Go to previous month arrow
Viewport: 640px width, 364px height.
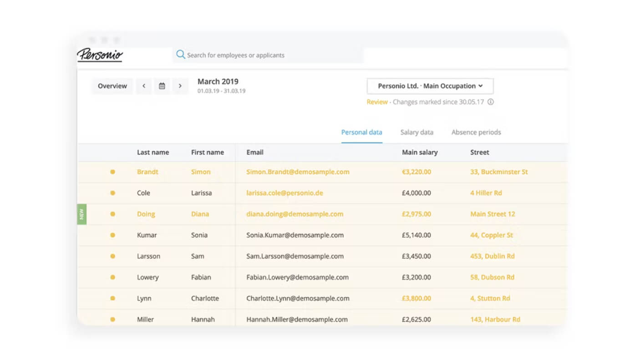tap(144, 86)
